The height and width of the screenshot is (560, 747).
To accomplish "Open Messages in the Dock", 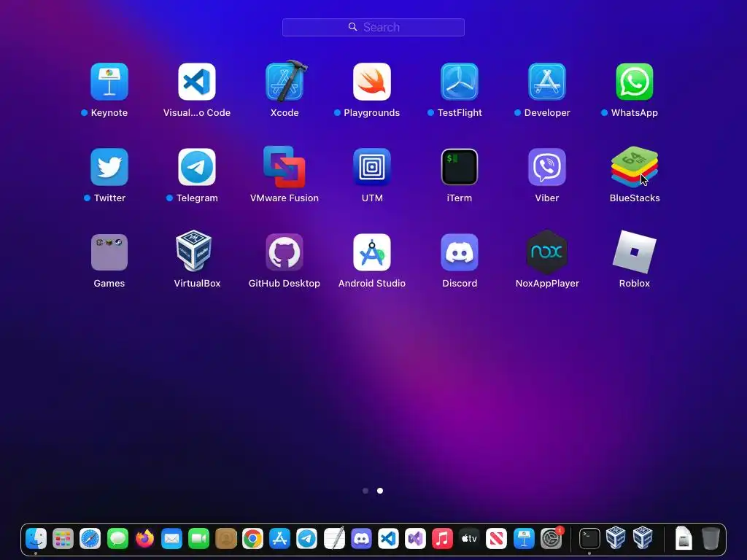I will [x=117, y=539].
